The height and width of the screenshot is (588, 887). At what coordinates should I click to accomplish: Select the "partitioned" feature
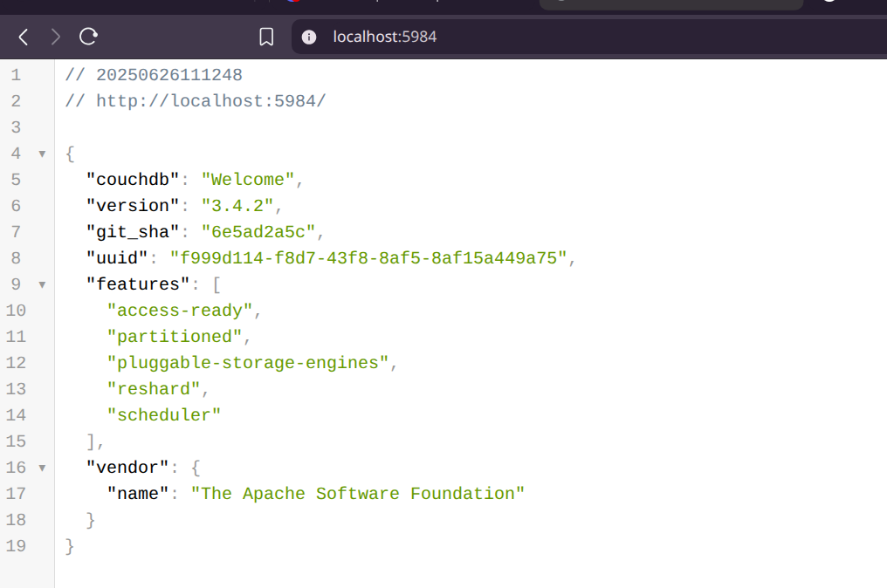[175, 337]
